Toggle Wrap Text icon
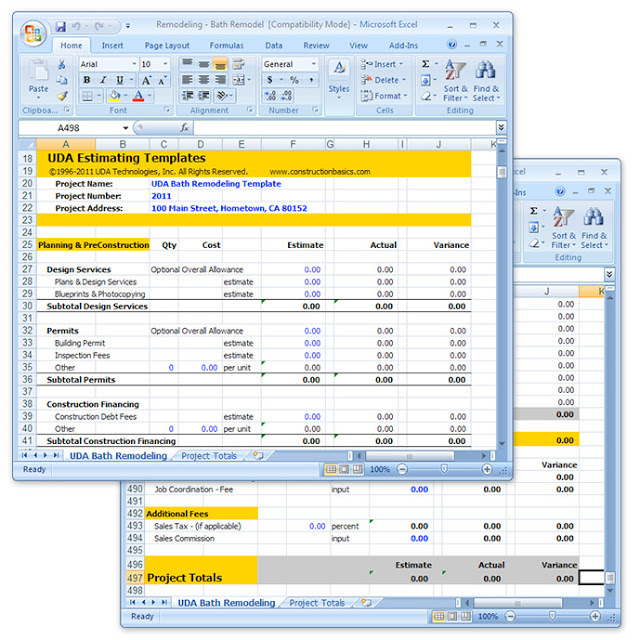Image resolution: width=640 pixels, height=640 pixels. (x=238, y=64)
